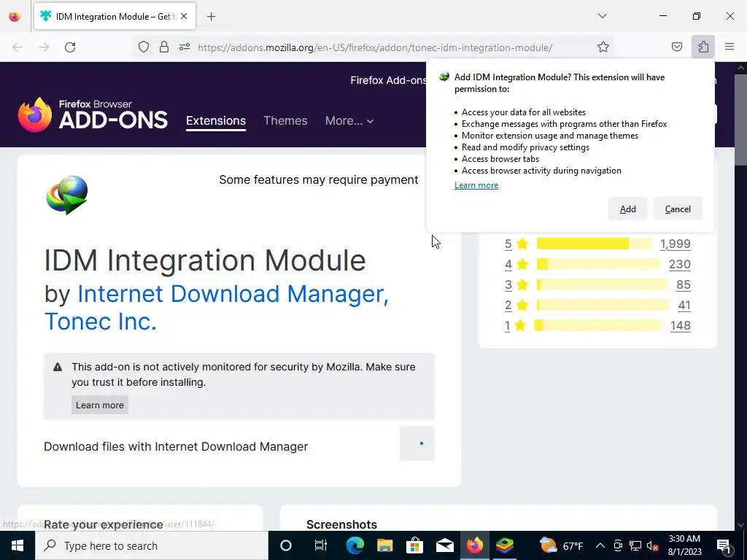Bookmark this page with the star icon
This screenshot has height=560, width=747.
tap(603, 47)
